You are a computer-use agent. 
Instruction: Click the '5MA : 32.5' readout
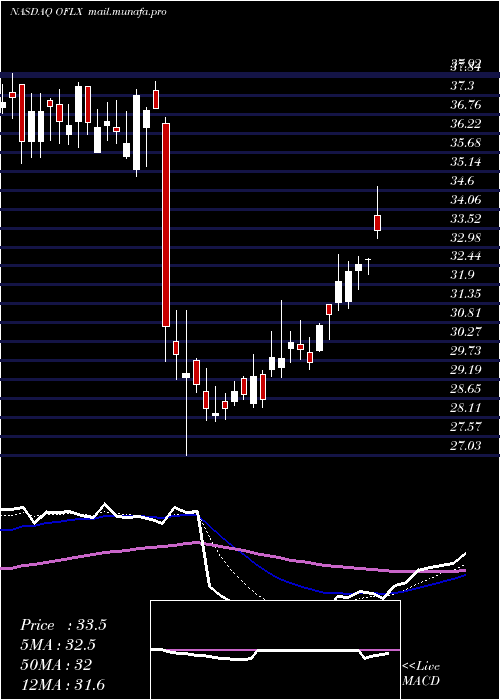[58, 645]
